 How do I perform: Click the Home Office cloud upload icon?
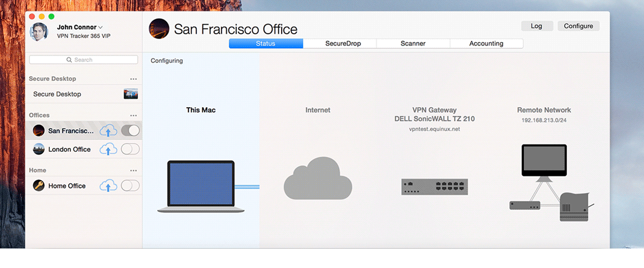pos(108,186)
